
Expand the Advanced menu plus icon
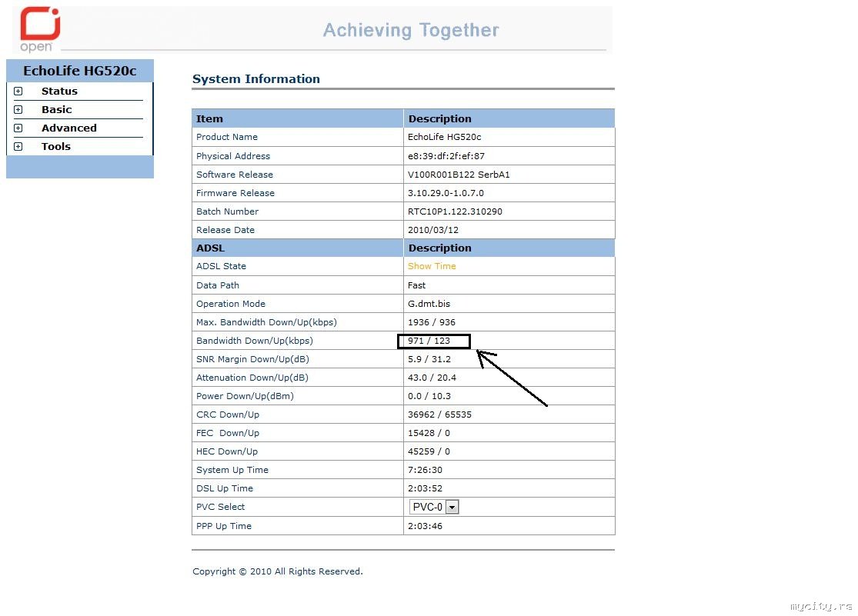[18, 128]
